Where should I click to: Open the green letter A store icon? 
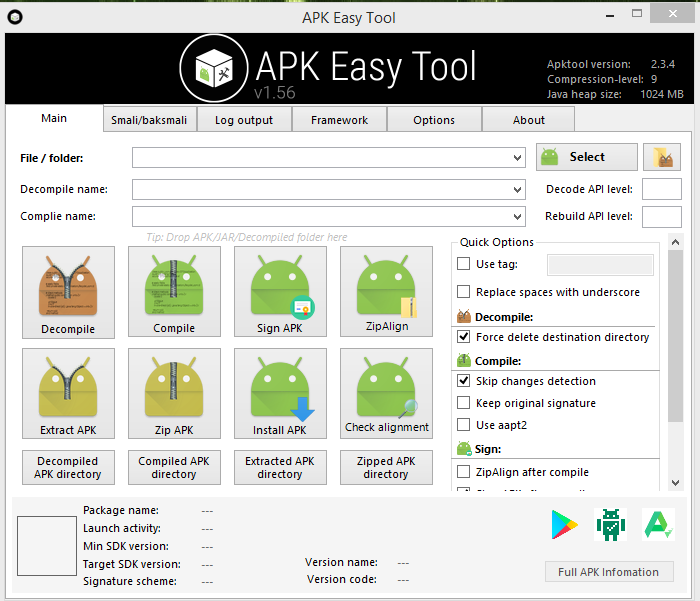658,524
